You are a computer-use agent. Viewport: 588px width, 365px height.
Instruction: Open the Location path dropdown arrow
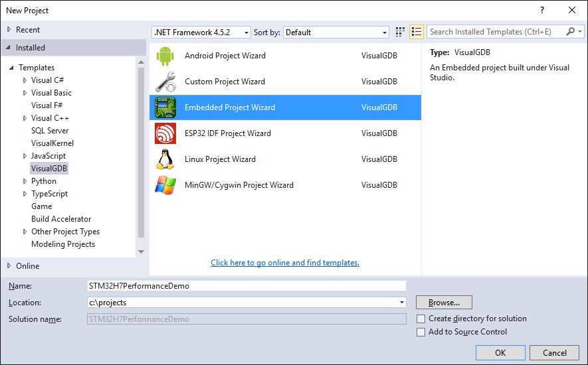pyautogui.click(x=401, y=303)
